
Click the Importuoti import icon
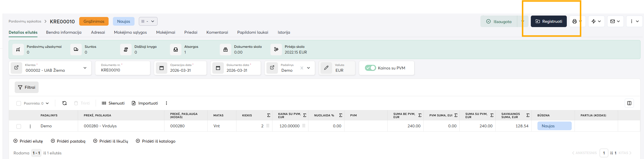click(134, 103)
